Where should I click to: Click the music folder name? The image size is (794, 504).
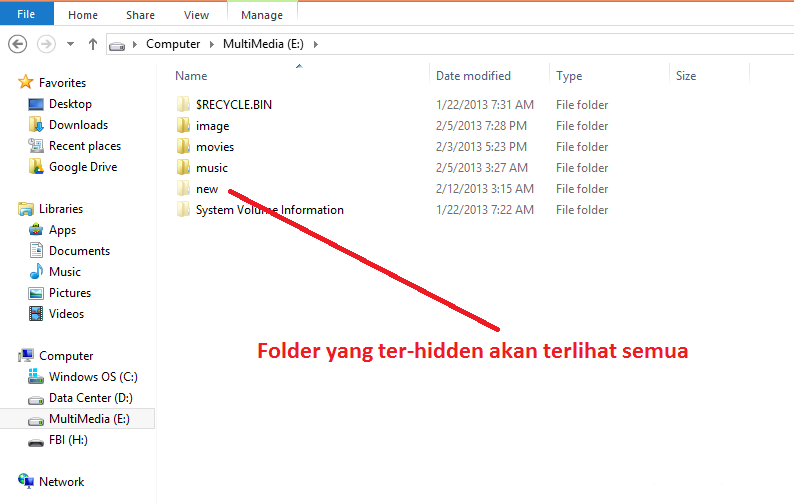(212, 168)
